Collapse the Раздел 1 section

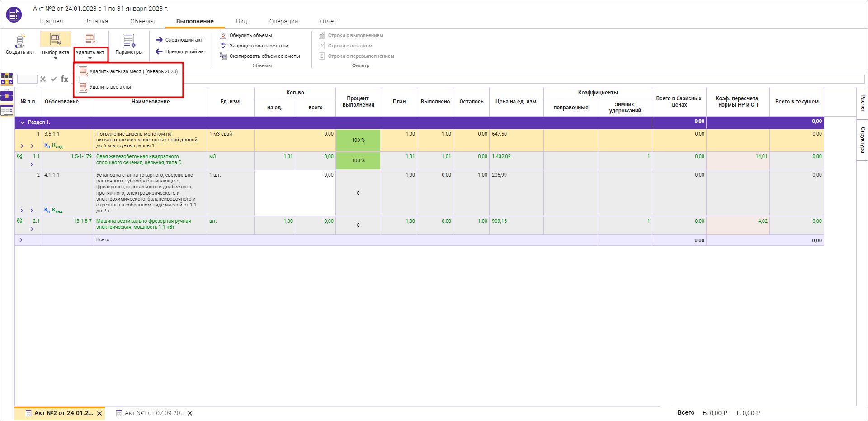pos(23,122)
